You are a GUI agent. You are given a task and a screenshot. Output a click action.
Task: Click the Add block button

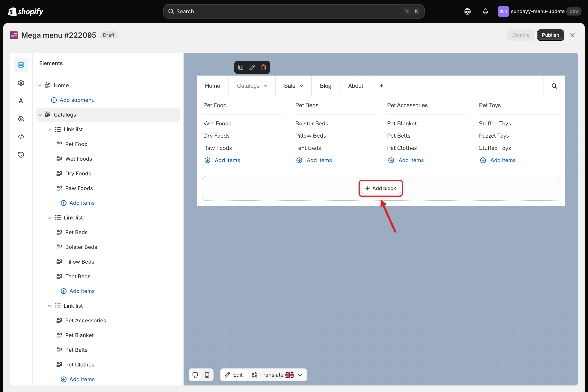click(381, 188)
